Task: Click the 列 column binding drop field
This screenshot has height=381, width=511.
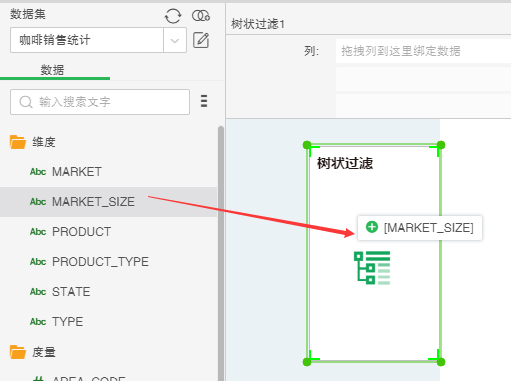Action: pos(423,51)
